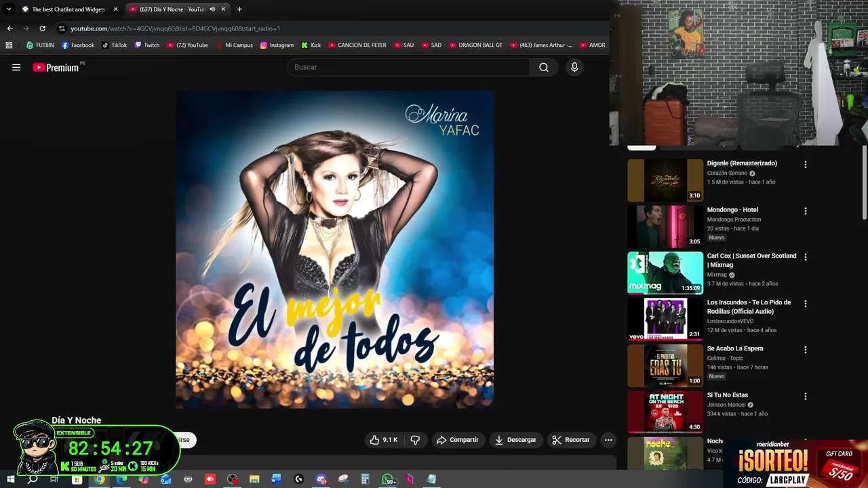Screen dimensions: 868x488
Task: Open options menu for Carl Cox Sunset Over Scotland
Action: 806,258
